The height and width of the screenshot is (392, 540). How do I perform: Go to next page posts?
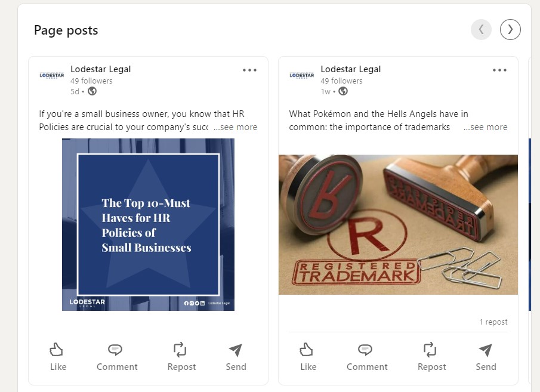510,29
